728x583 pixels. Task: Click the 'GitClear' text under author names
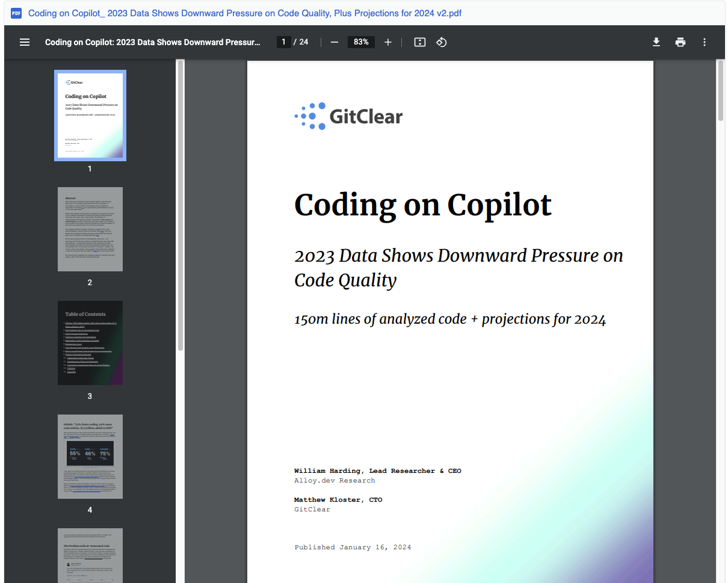click(x=312, y=509)
